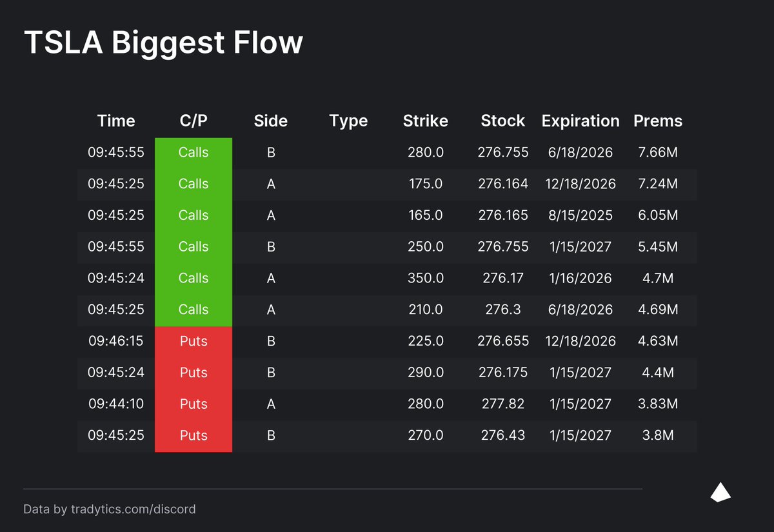The height and width of the screenshot is (532, 774).
Task: Click the 5.45M premium cell
Action: [x=658, y=247]
